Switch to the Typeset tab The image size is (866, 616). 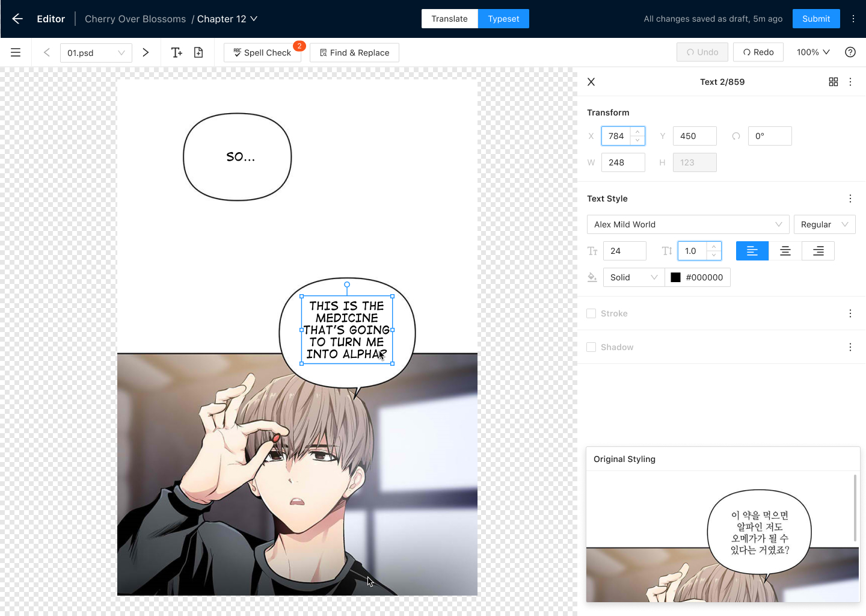tap(503, 19)
